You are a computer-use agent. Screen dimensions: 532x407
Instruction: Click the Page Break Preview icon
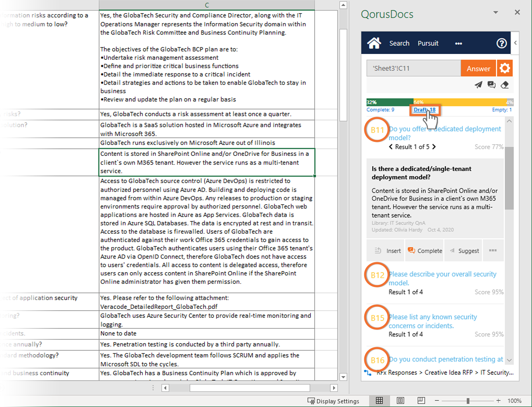[x=421, y=400]
